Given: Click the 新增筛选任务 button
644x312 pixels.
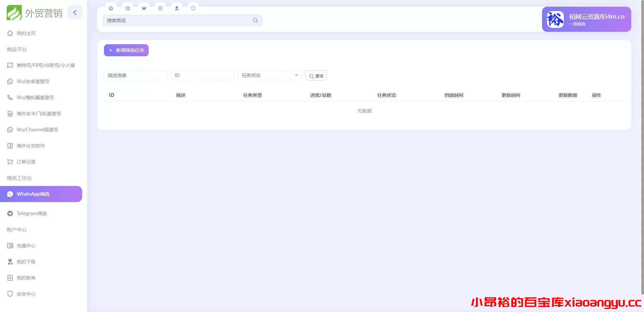Looking at the screenshot, I should click(x=126, y=50).
